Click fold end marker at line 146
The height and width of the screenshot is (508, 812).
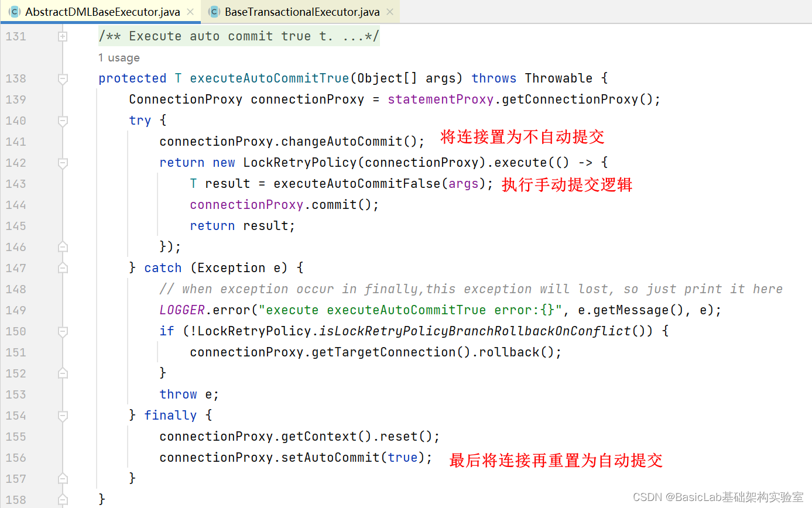(63, 247)
